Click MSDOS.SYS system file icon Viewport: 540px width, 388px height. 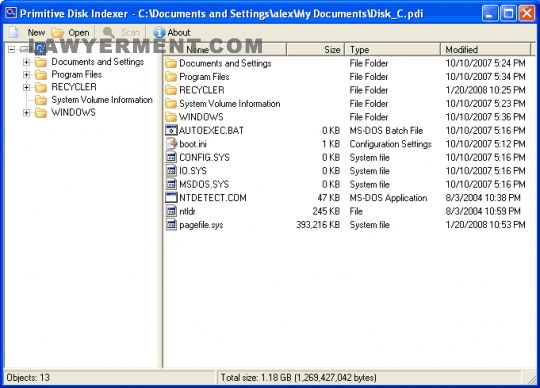171,184
